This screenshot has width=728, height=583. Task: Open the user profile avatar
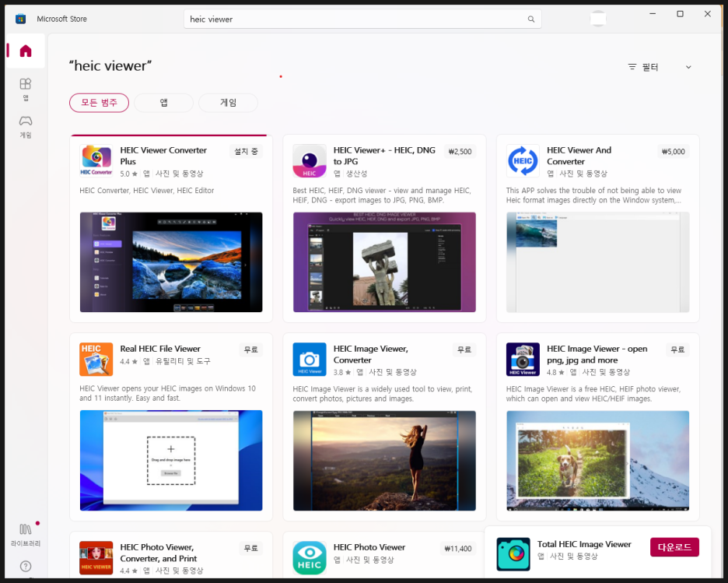click(x=598, y=19)
